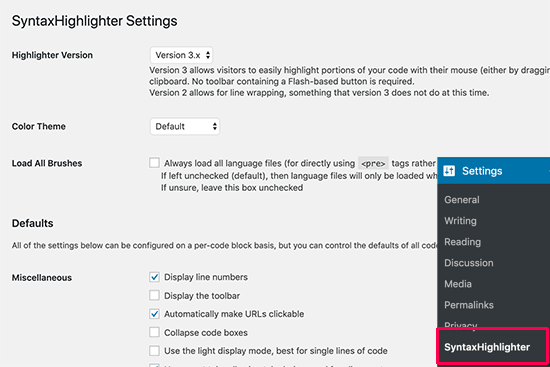Uncheck Automatically make URLs clickable

point(154,314)
